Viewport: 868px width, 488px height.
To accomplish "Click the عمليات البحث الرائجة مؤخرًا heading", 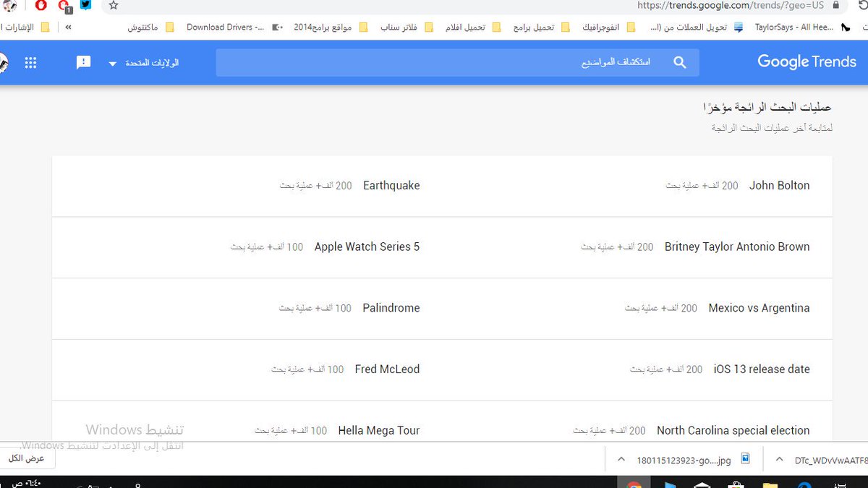I will (x=767, y=108).
